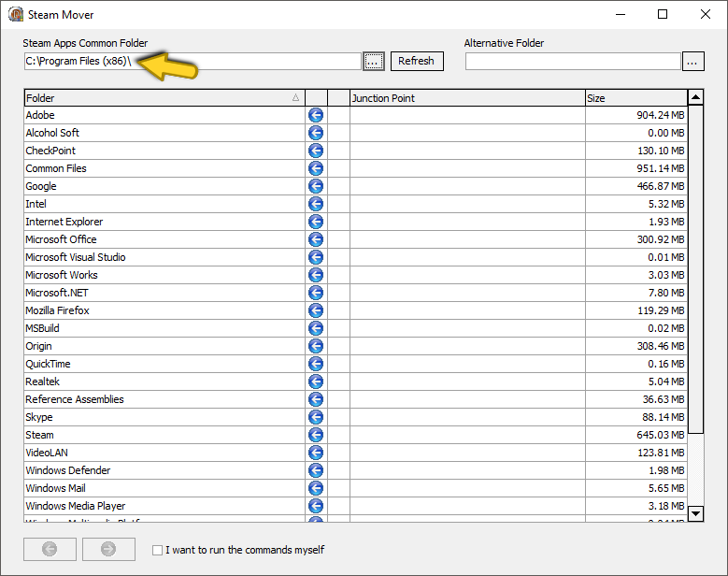The image size is (728, 576).
Task: Maximize the Steam Mover window
Action: pyautogui.click(x=663, y=14)
